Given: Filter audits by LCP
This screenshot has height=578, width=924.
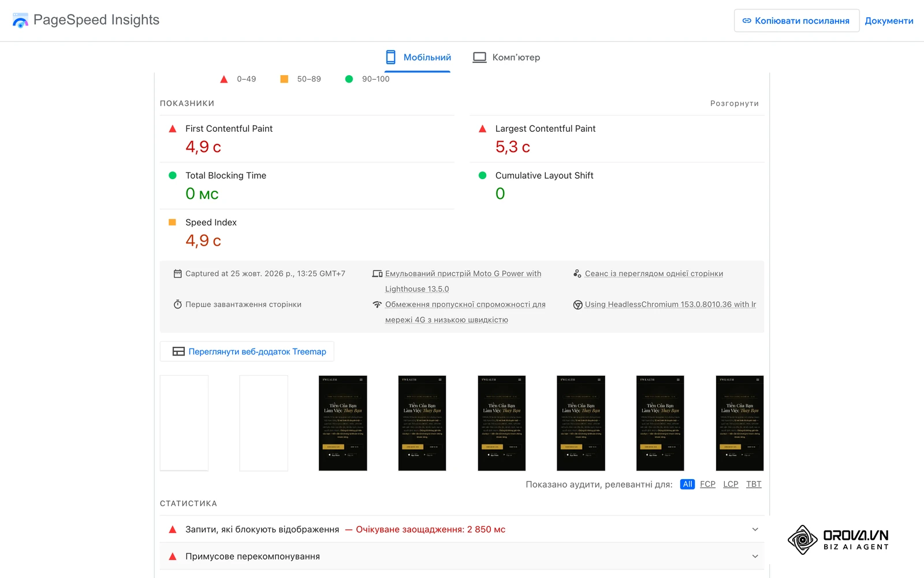Looking at the screenshot, I should [731, 484].
